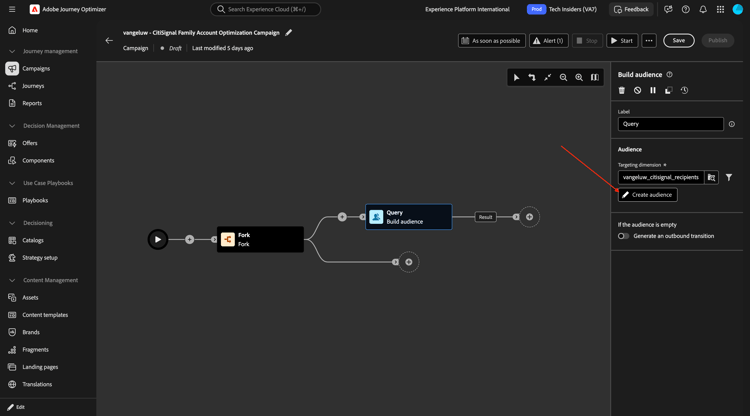Select the Query Build audience node

click(409, 217)
